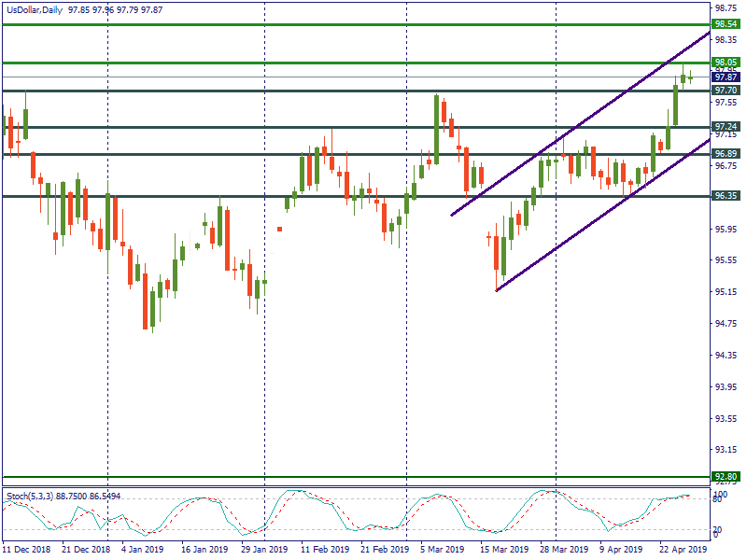The width and height of the screenshot is (747, 560).
Task: Click the 11 Dec 2018 date label
Action: pos(26,550)
